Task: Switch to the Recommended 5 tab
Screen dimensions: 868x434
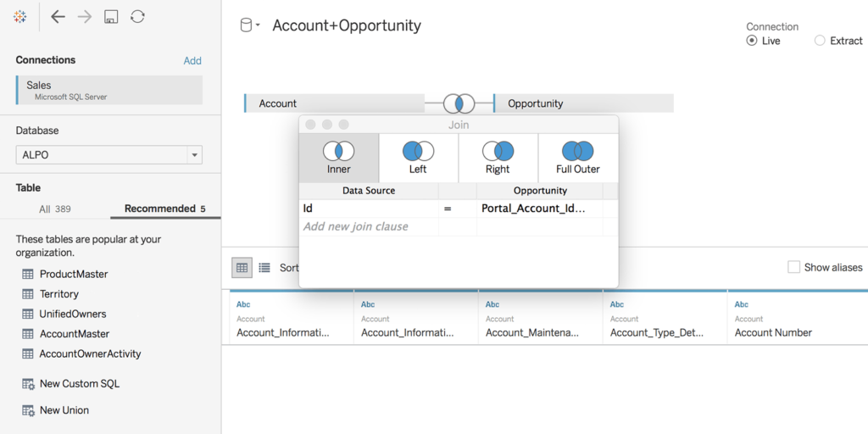Action: click(x=165, y=209)
